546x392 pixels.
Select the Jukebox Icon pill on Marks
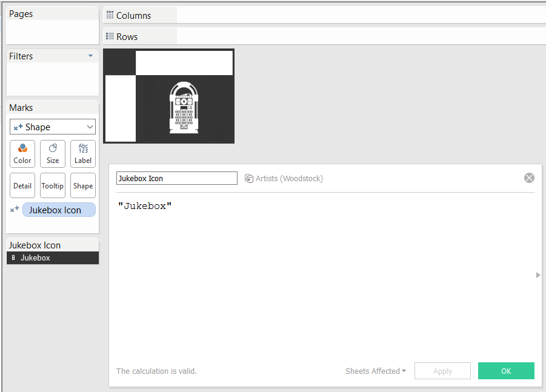pos(59,210)
